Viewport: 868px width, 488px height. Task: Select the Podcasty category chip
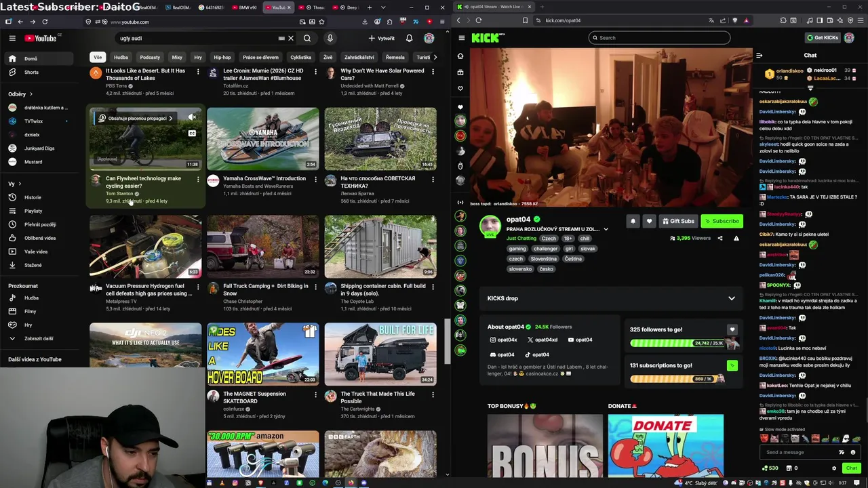[150, 58]
